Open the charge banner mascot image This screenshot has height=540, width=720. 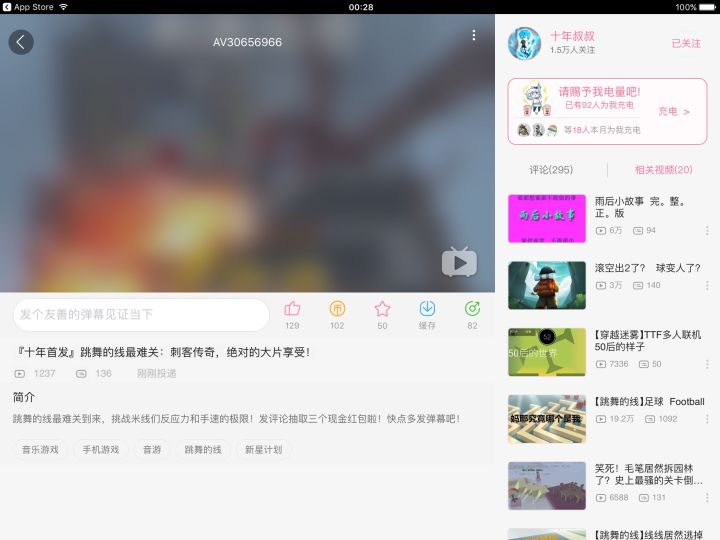535,99
